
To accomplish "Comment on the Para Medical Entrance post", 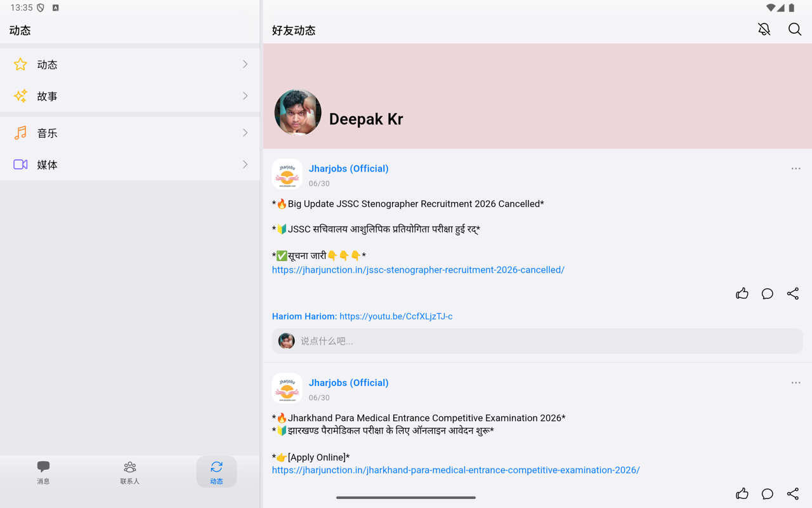I will (768, 493).
